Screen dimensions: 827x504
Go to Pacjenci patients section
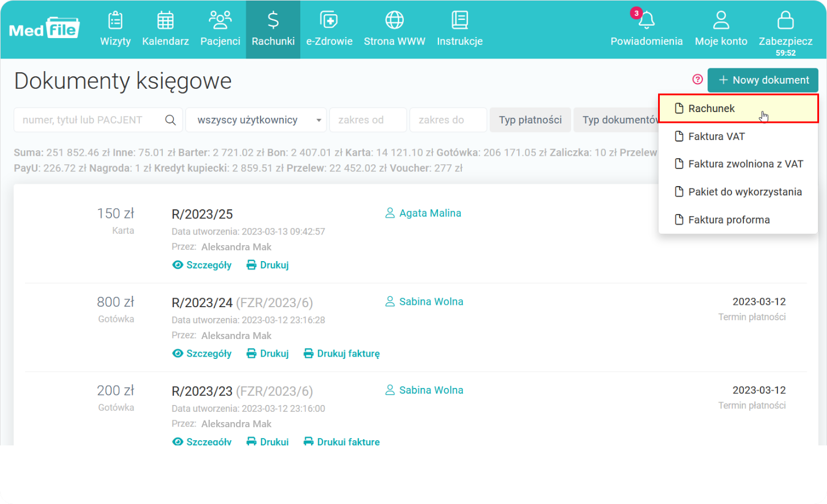click(220, 30)
